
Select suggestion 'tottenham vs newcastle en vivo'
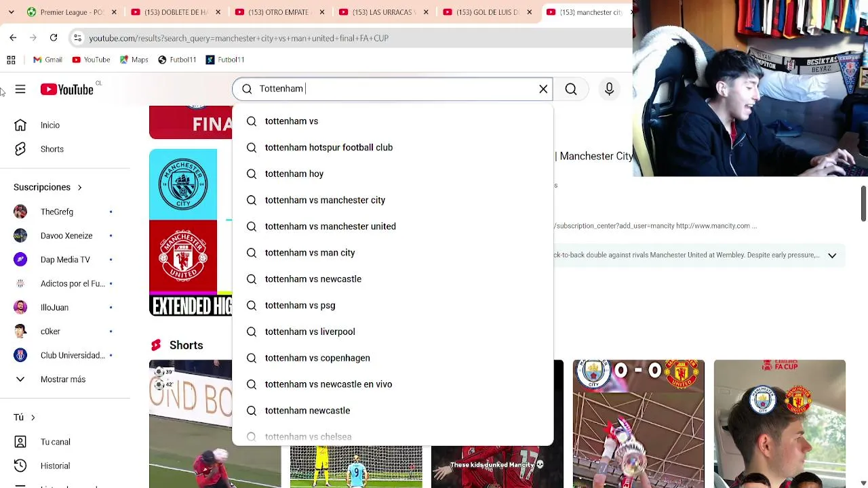point(393,384)
